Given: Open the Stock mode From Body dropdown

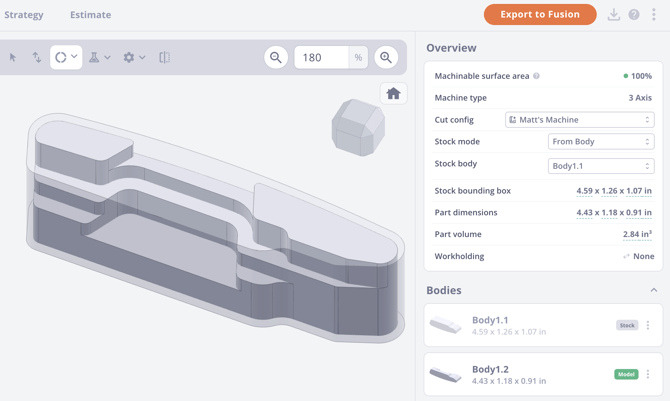Looking at the screenshot, I should 600,142.
